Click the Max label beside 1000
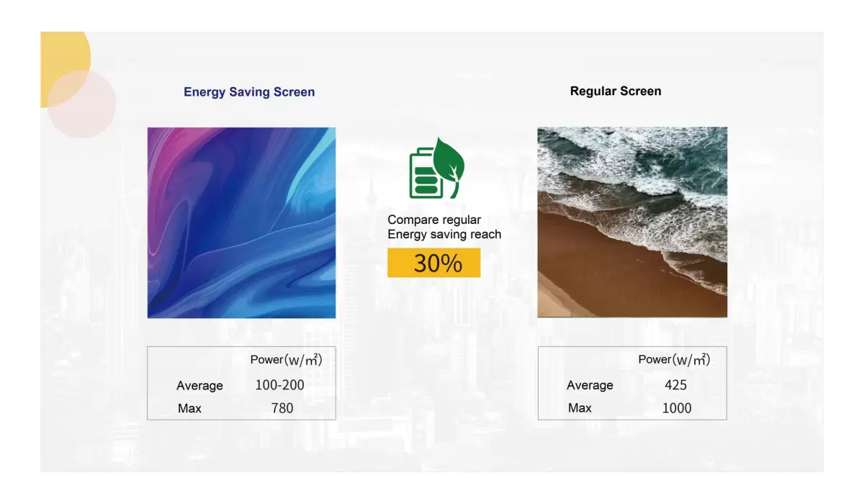864x504 pixels. [x=580, y=408]
